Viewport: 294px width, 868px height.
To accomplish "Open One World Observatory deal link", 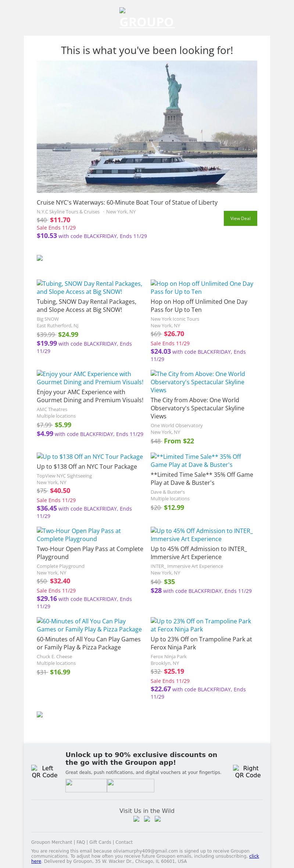I will pos(198,382).
